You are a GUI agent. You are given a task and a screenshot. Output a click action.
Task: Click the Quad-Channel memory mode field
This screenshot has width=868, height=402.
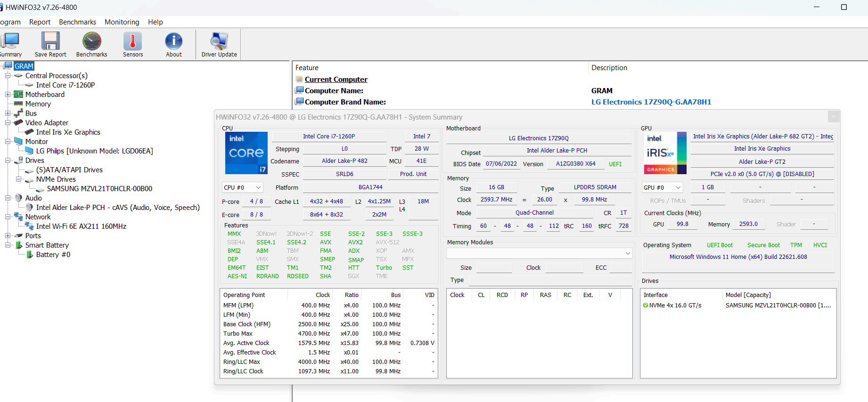(534, 213)
